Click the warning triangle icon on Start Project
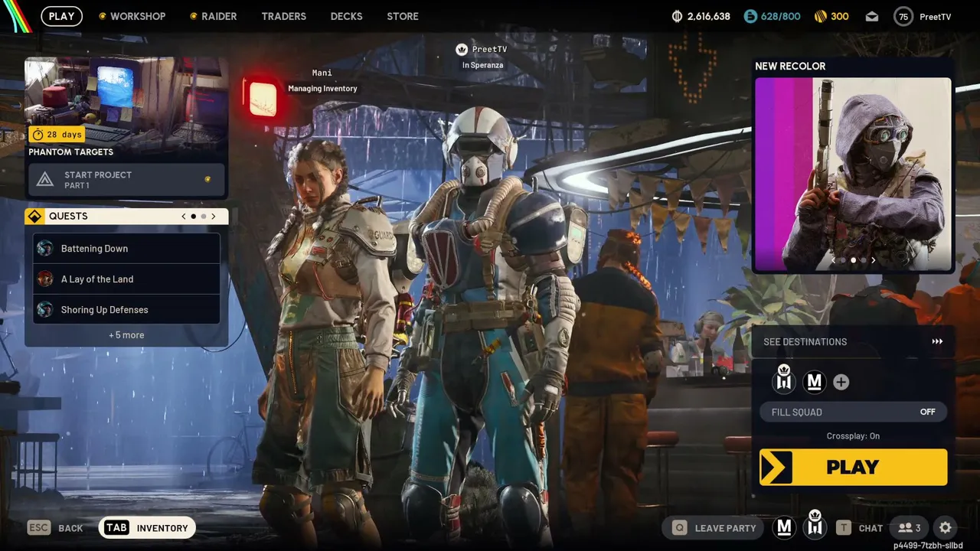 (x=45, y=180)
